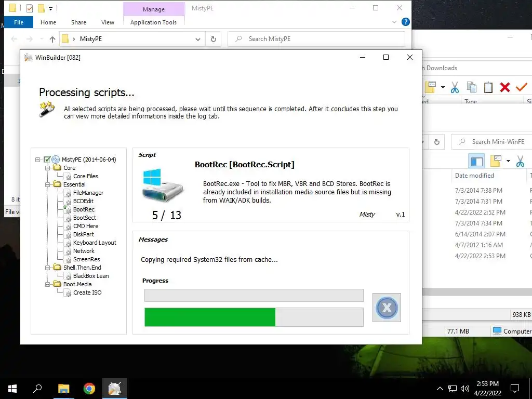532x399 pixels.
Task: Click the gear icon beside FileManager
Action: pyautogui.click(x=68, y=193)
